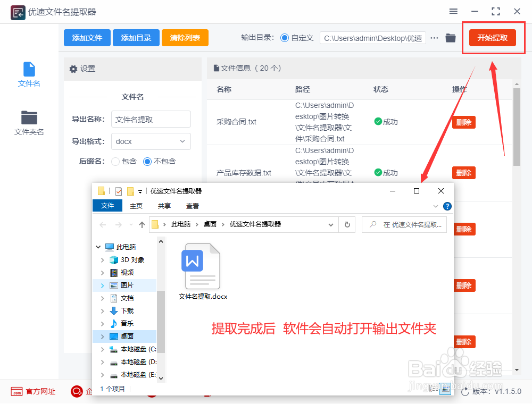The image size is (532, 404).
Task: Select 不包含 suffix option
Action: pos(147,162)
